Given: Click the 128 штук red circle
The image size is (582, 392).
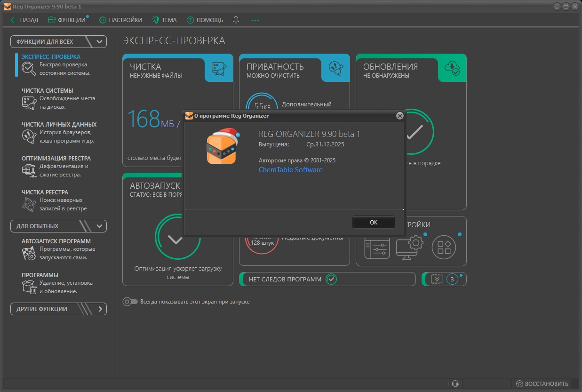Looking at the screenshot, I should click(x=262, y=242).
